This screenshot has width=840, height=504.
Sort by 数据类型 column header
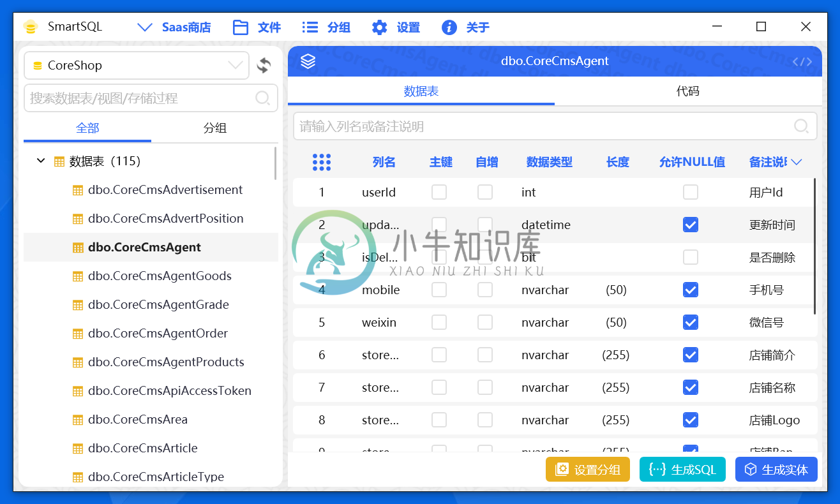550,162
